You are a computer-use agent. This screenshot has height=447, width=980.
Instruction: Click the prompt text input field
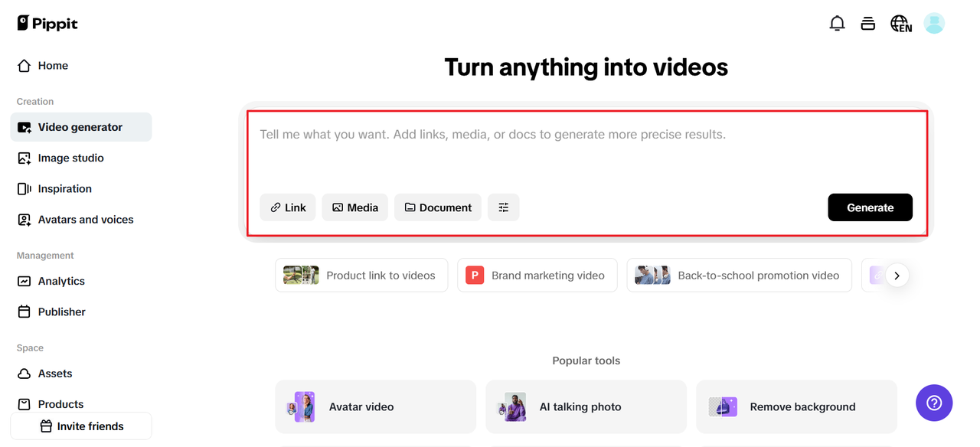click(586, 149)
